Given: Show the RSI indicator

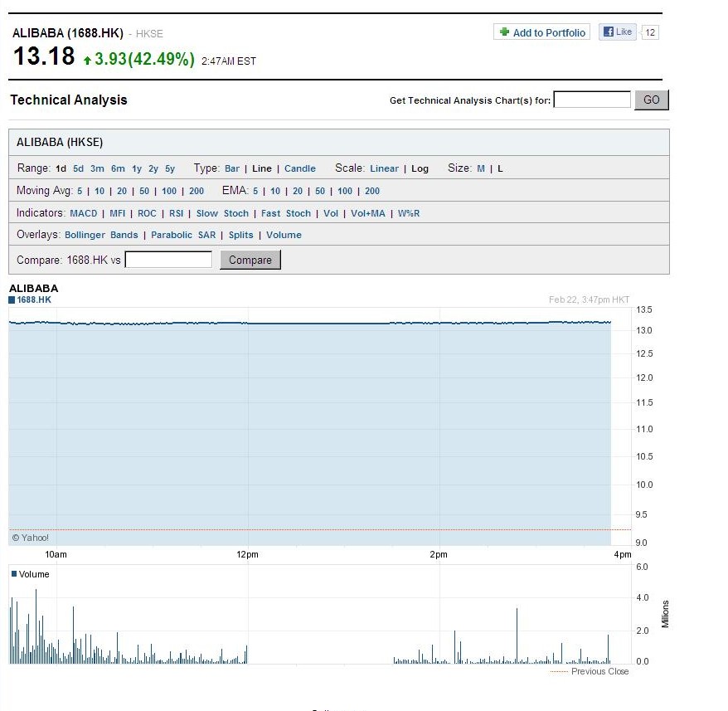Looking at the screenshot, I should pyautogui.click(x=176, y=213).
